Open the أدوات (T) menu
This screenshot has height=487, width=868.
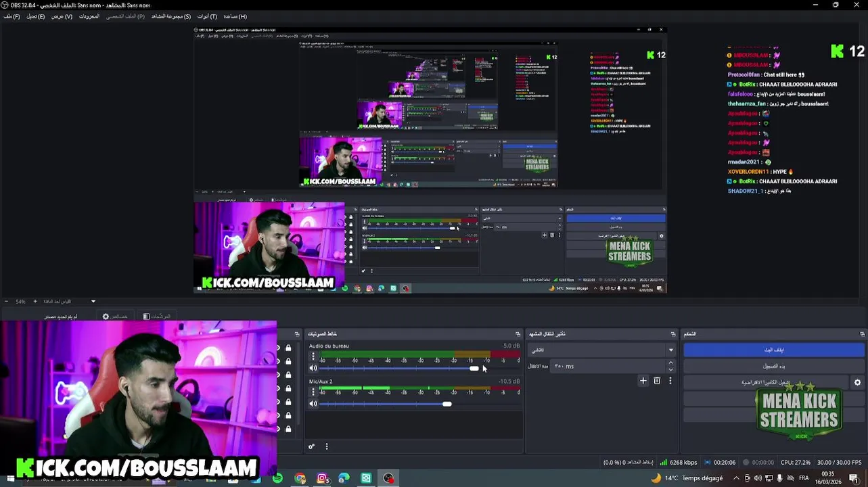[207, 16]
